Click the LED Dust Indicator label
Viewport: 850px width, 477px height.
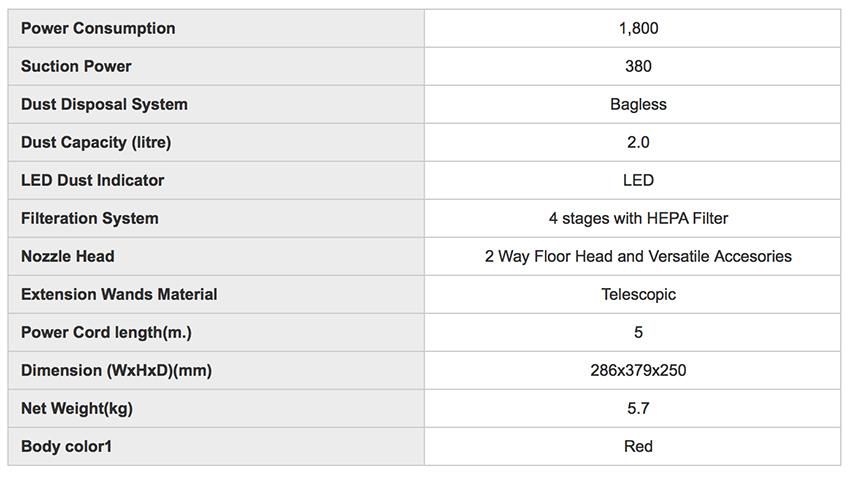coord(92,180)
